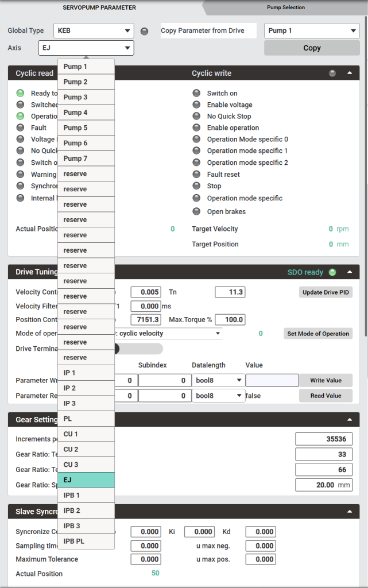
Task: Toggle the Drive Terminal switch
Action: coord(138,349)
